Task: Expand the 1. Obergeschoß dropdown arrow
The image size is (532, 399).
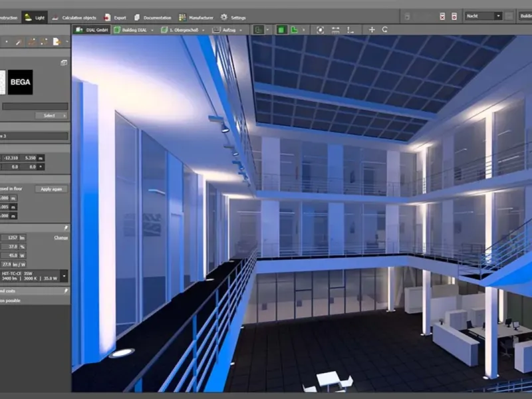Action: pos(203,30)
